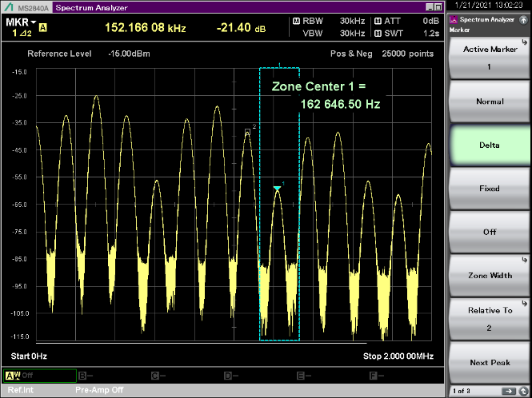Select the Delta marker mode
The image size is (532, 398).
click(x=490, y=145)
